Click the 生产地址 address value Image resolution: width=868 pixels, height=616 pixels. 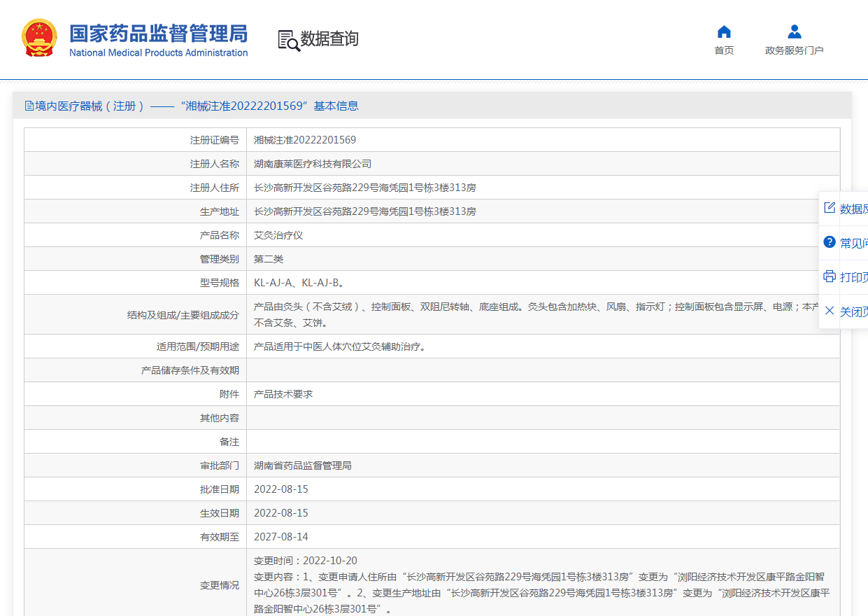[365, 211]
